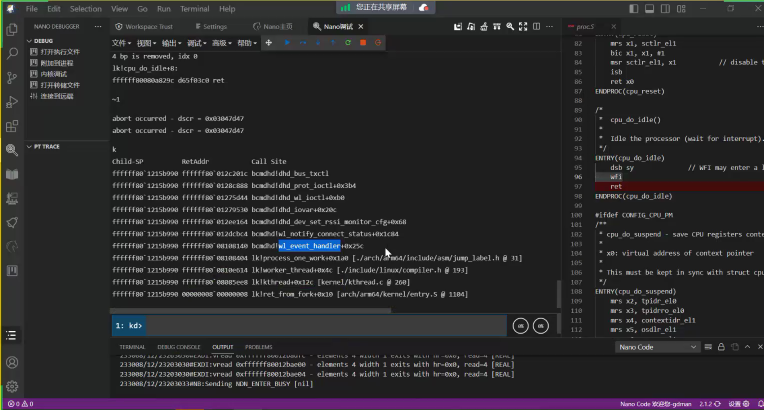Click the step over debugger icon
The width and height of the screenshot is (764, 410).
(303, 43)
